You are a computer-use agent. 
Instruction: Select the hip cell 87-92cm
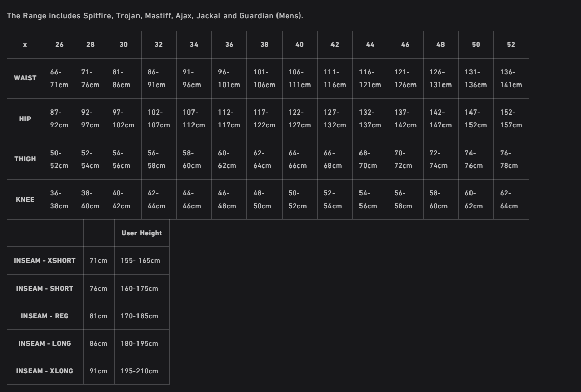(x=59, y=119)
